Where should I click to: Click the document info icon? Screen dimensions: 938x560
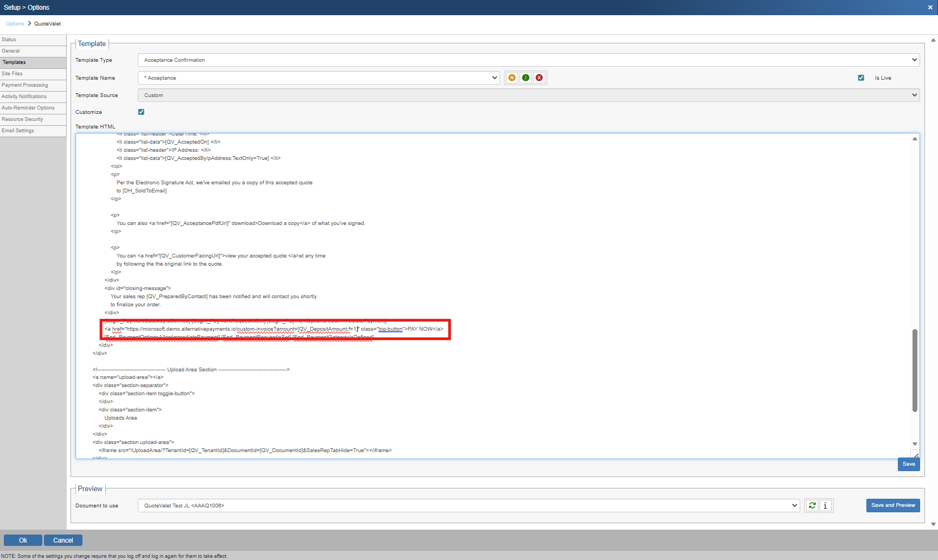826,506
